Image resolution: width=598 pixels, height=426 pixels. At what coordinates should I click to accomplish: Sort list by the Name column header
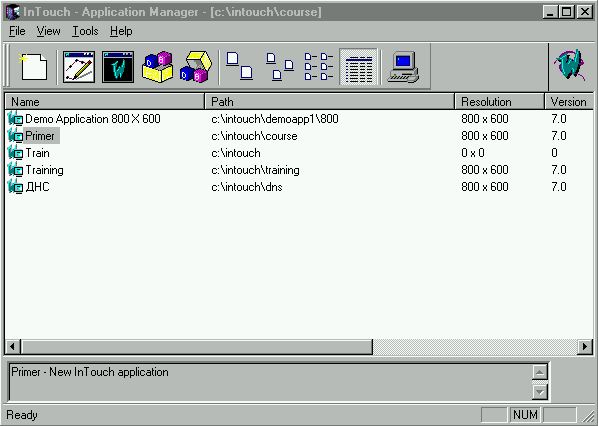click(105, 102)
